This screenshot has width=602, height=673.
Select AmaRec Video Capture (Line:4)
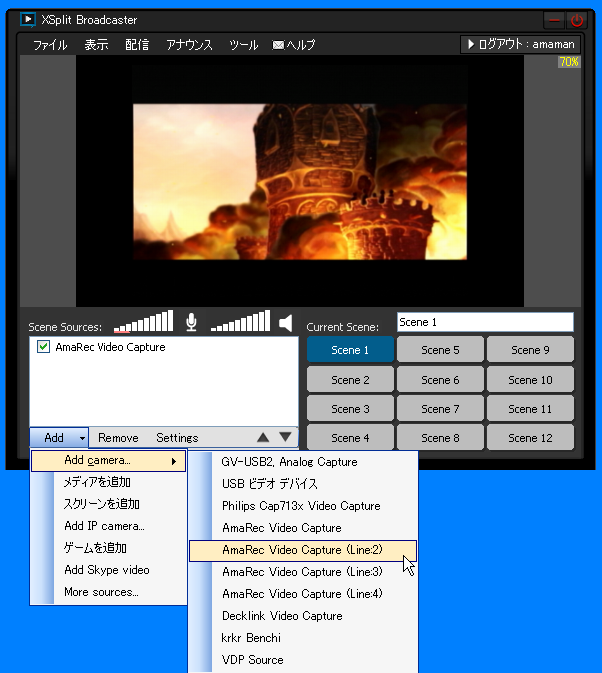coord(303,594)
